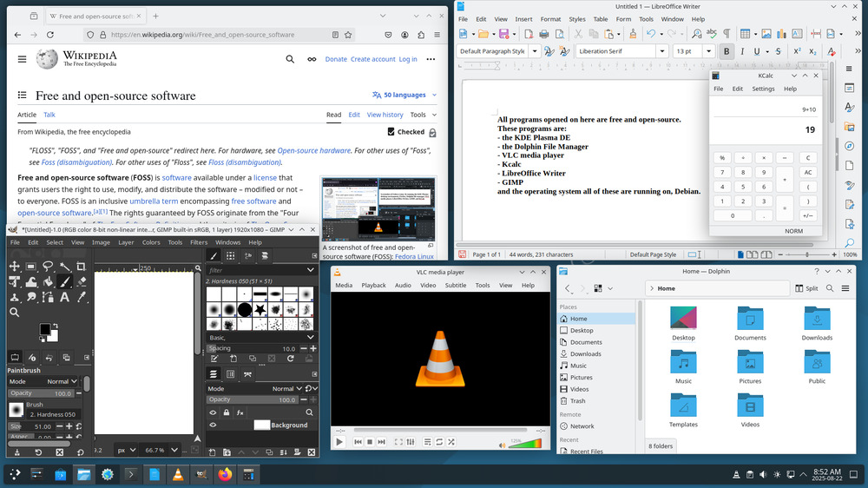
Task: Click the Create account link
Action: pos(372,59)
